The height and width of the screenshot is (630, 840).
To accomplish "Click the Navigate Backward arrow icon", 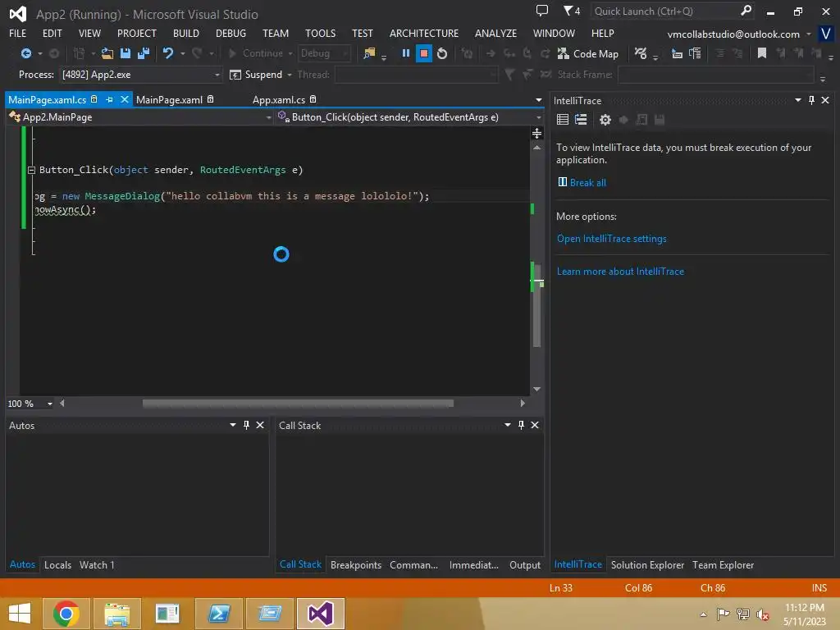I will coord(25,53).
